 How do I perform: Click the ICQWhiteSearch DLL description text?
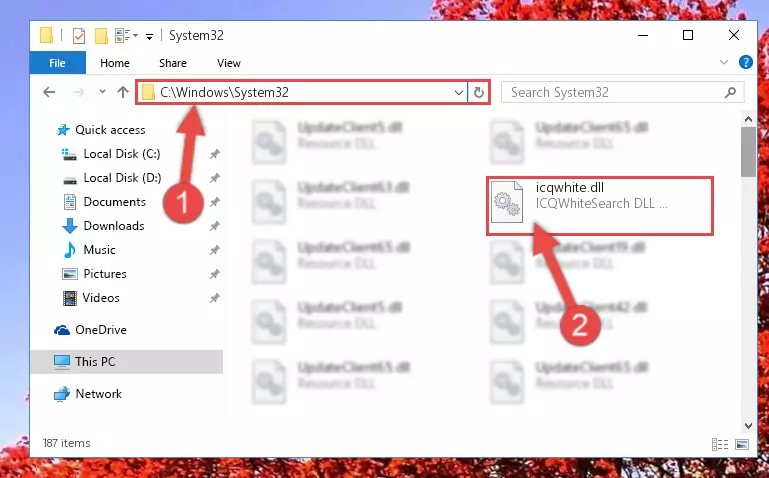[601, 203]
